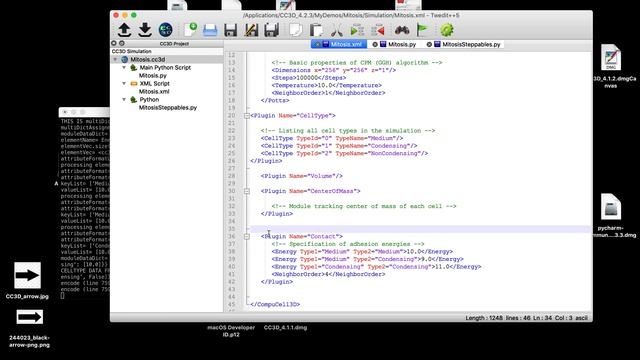Collapse the XML Script tree node
Viewport: 640px width, 360px height.
[124, 83]
